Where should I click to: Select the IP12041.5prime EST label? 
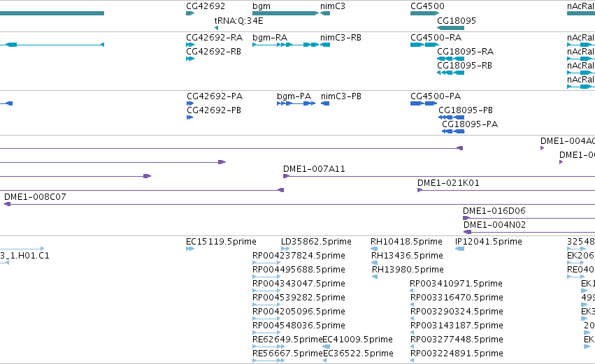[x=488, y=242]
